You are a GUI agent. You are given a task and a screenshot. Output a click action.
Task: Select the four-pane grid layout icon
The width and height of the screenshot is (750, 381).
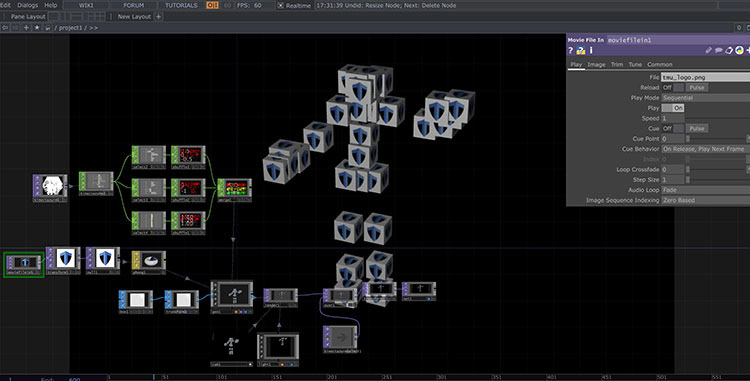[x=100, y=16]
